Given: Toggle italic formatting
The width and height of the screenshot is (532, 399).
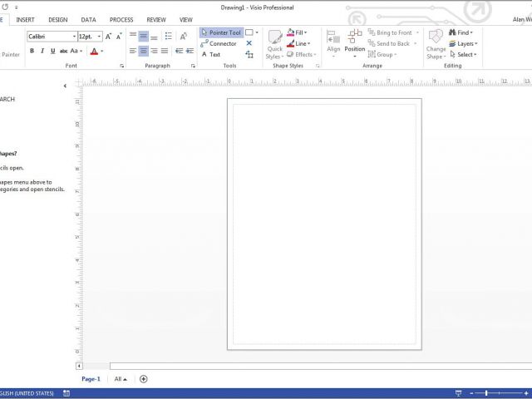Looking at the screenshot, I should [42, 52].
